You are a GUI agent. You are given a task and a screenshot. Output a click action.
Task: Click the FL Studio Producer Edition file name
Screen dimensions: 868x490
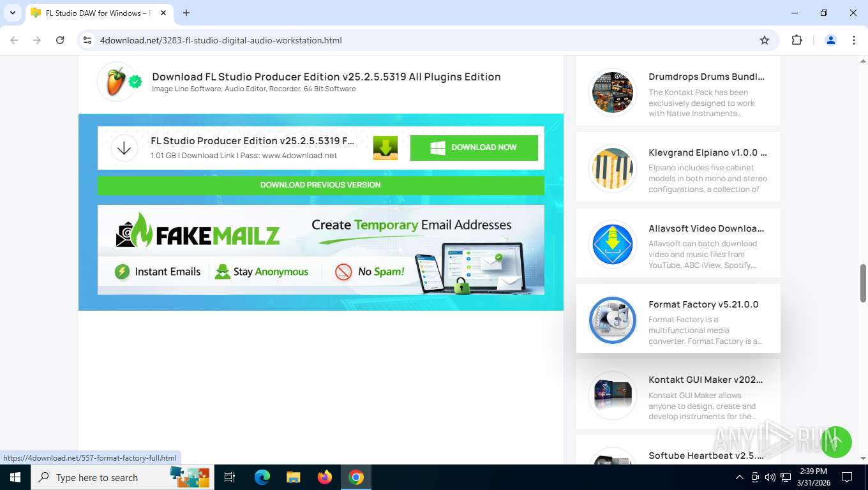tap(252, 141)
